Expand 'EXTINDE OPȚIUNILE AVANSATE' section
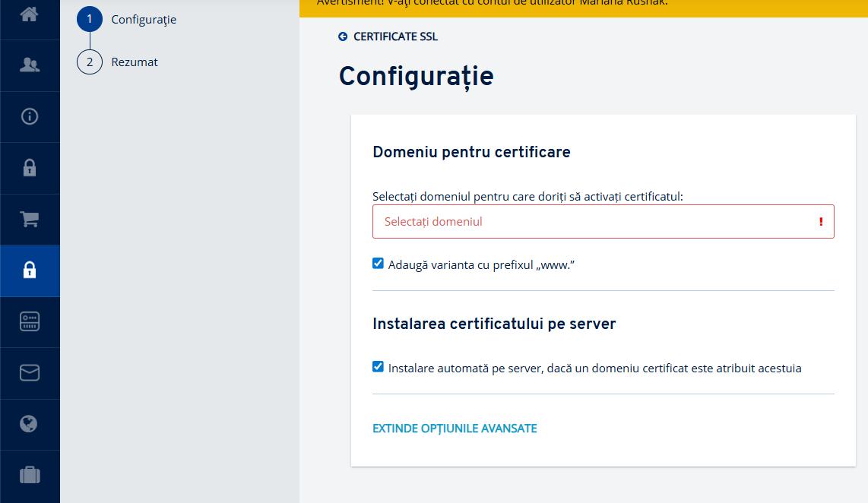This screenshot has height=503, width=868. pyautogui.click(x=455, y=429)
